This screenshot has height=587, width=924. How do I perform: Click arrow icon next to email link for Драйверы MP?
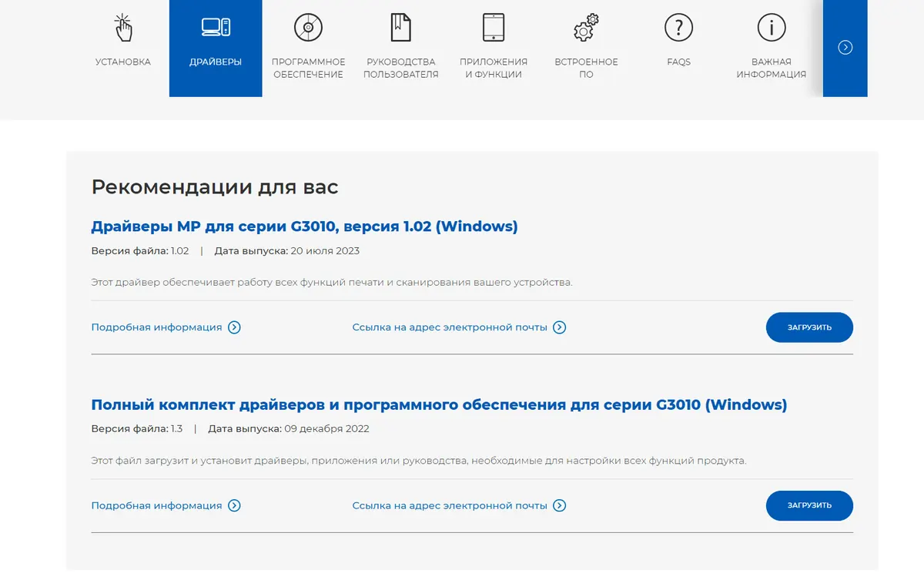pos(560,327)
